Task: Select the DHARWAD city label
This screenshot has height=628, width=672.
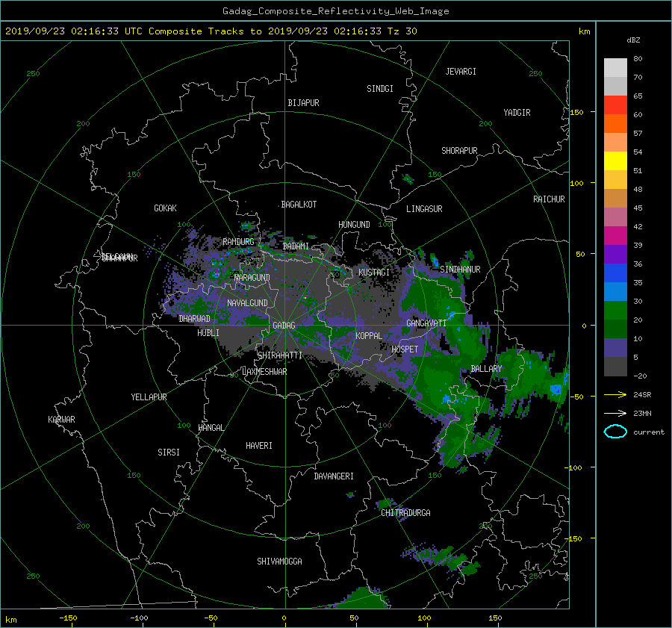Action: click(194, 319)
